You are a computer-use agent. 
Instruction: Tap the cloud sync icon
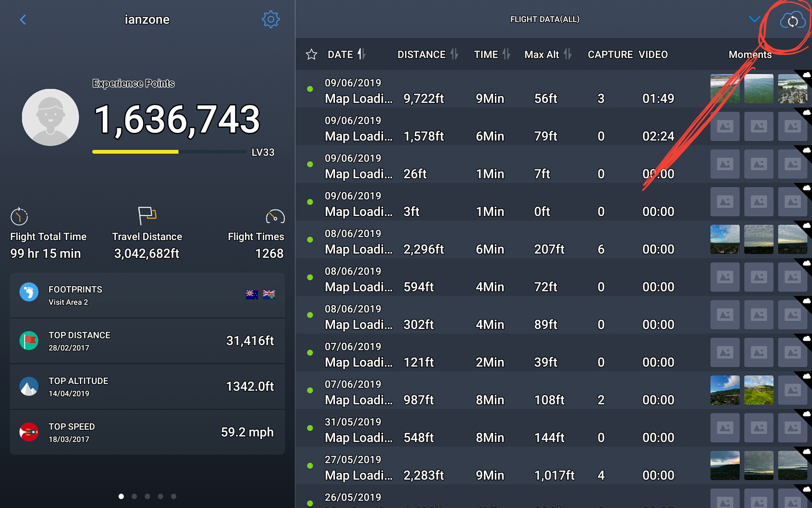tap(793, 20)
